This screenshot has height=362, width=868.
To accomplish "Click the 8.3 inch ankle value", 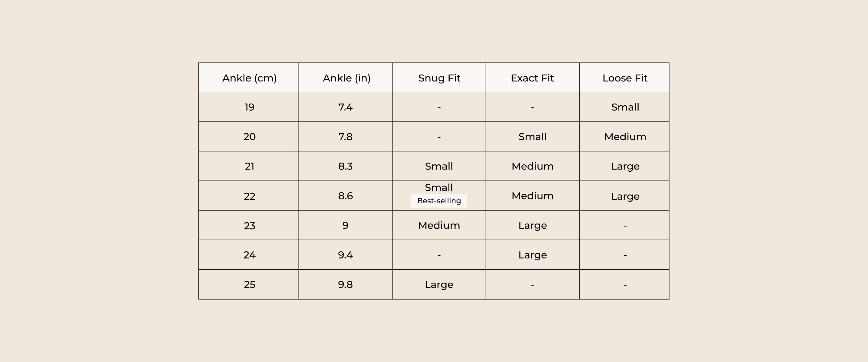I will click(345, 166).
